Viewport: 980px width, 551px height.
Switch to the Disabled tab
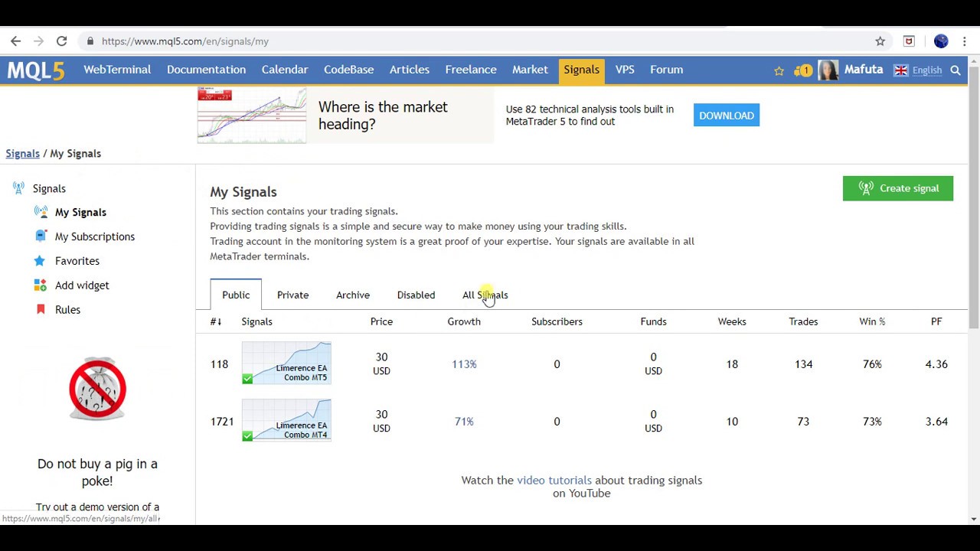click(x=416, y=295)
